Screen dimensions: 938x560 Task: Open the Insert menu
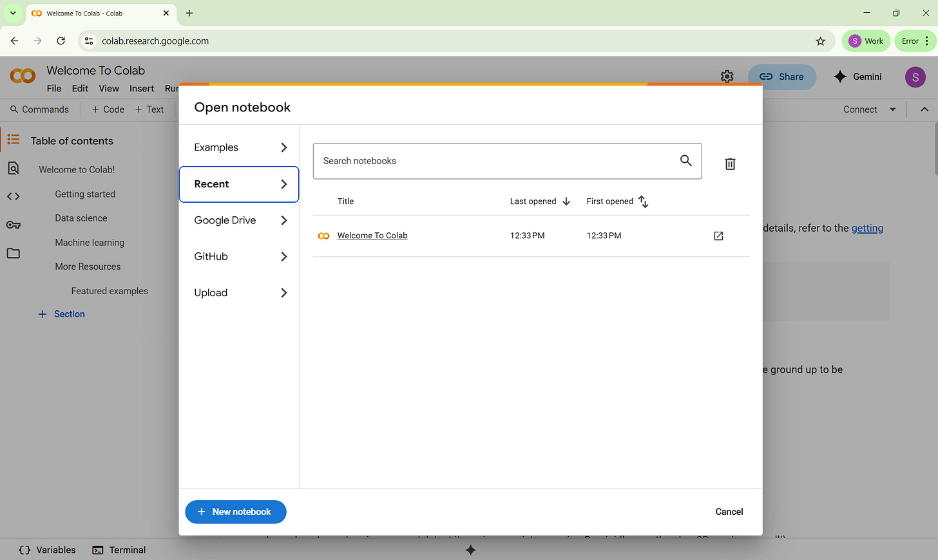coord(142,88)
